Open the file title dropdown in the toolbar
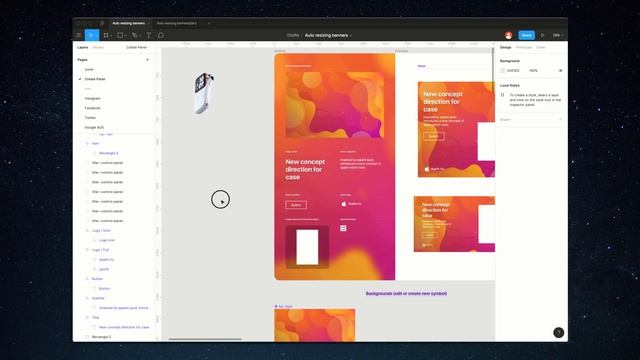The height and width of the screenshot is (360, 640). click(x=351, y=36)
